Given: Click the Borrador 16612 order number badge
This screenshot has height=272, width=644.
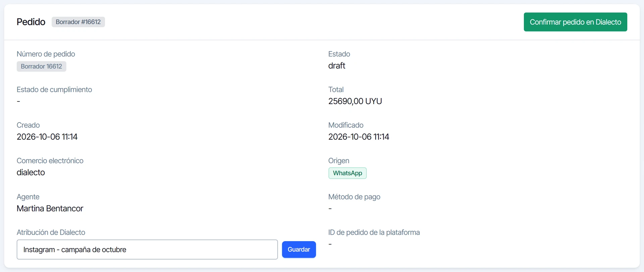Looking at the screenshot, I should point(42,66).
